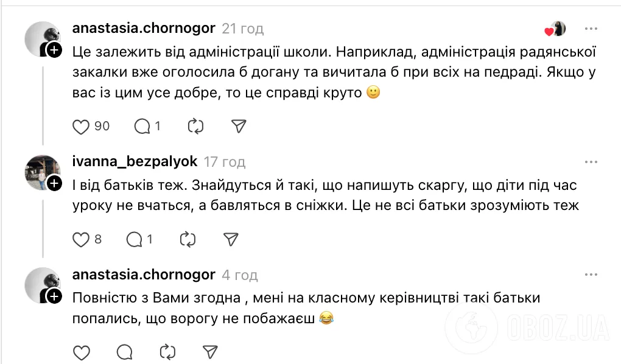Repost anastasia.chornogor's first comment

coord(195,126)
